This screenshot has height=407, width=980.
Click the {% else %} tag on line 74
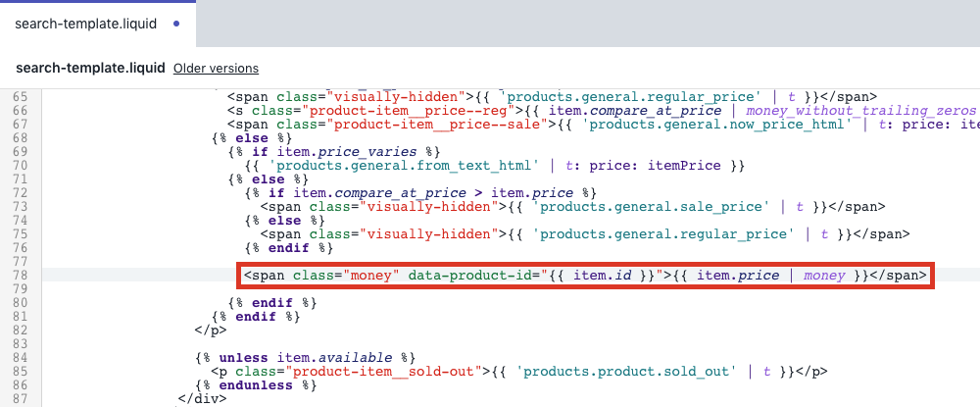pyautogui.click(x=284, y=220)
